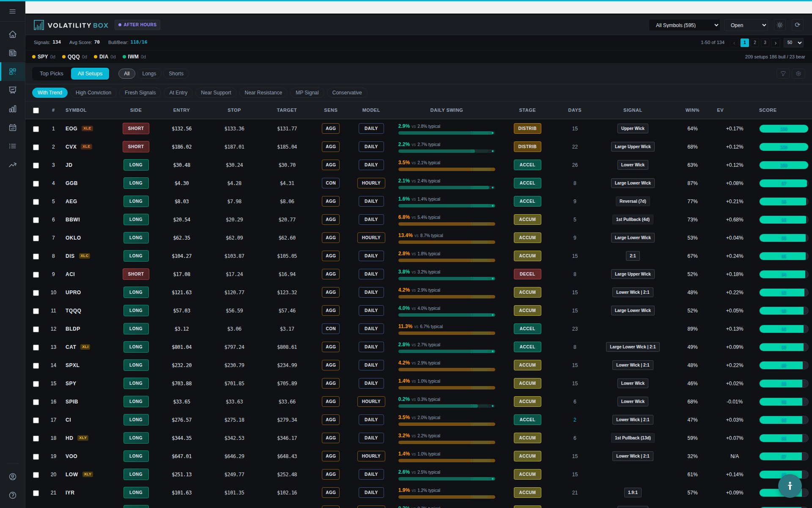812x508 pixels.
Task: Open the user account sidebar icon
Action: (13, 477)
